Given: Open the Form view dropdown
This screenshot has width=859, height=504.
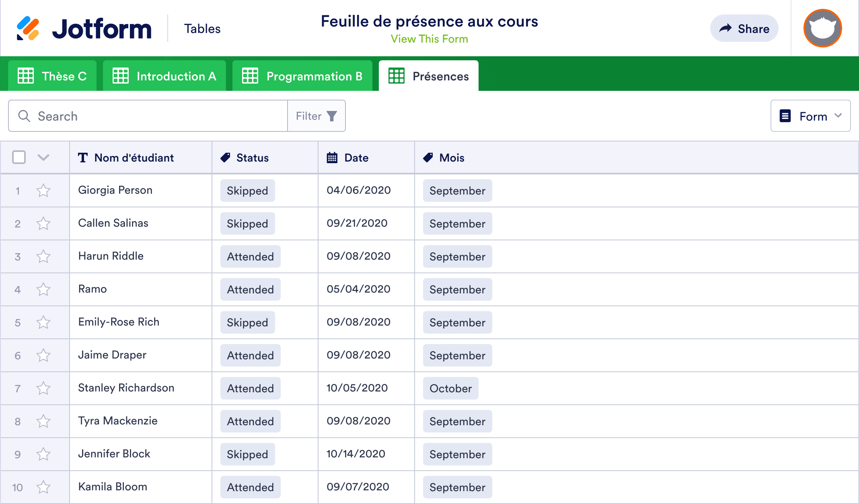Looking at the screenshot, I should click(810, 116).
